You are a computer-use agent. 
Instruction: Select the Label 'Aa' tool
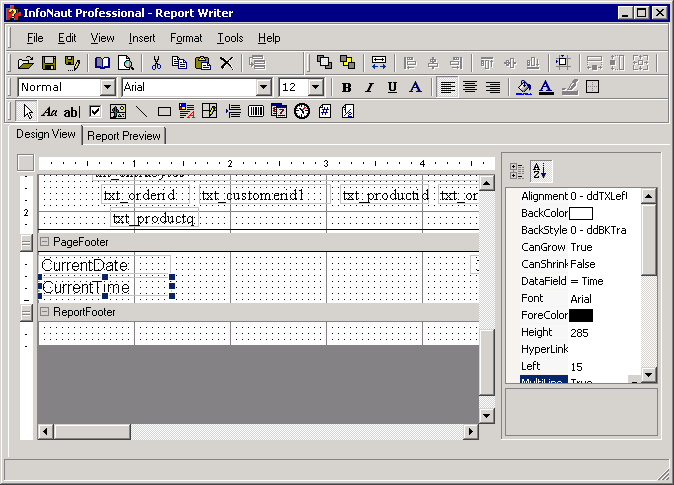point(49,112)
